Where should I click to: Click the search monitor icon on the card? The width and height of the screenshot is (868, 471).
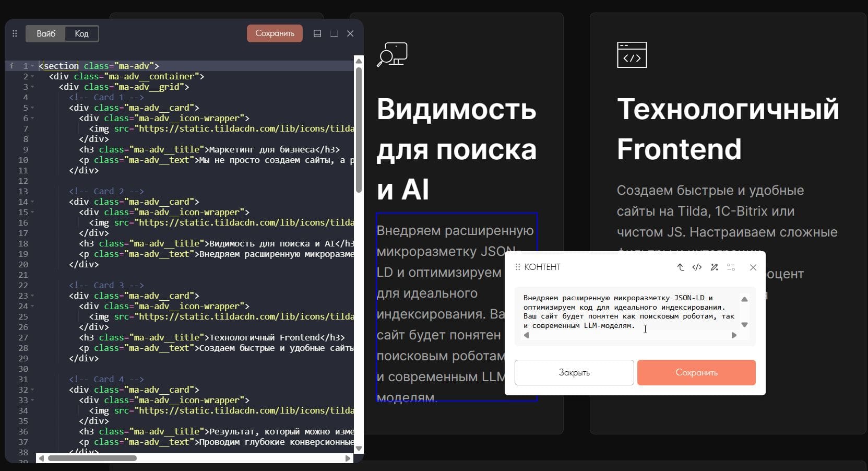click(x=392, y=55)
